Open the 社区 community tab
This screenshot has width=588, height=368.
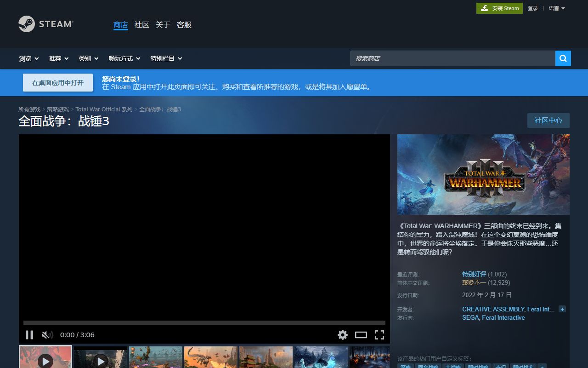(x=142, y=25)
